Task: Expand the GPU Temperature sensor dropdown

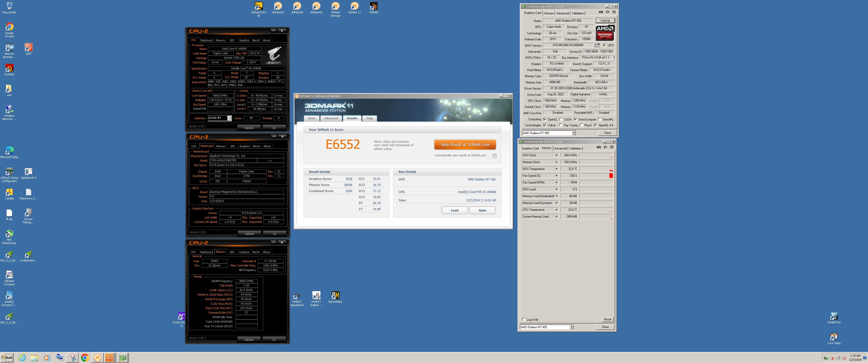Action: pos(556,169)
